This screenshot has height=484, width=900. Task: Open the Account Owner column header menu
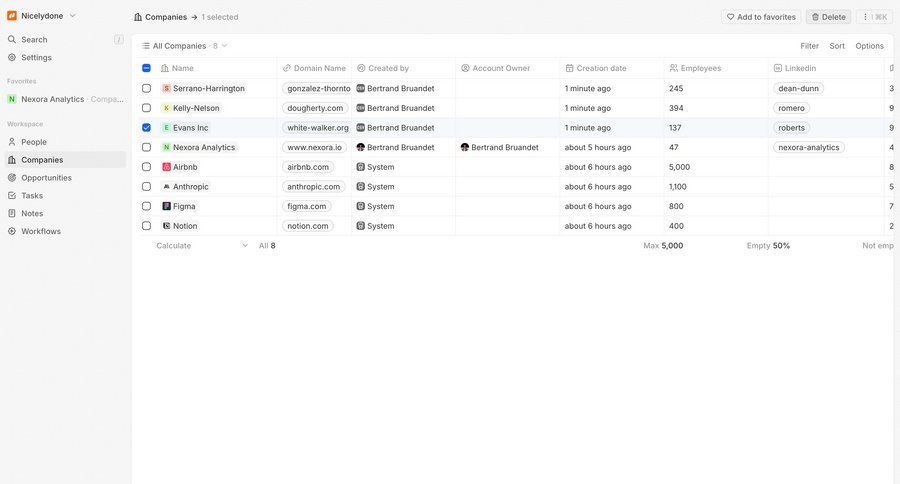507,68
